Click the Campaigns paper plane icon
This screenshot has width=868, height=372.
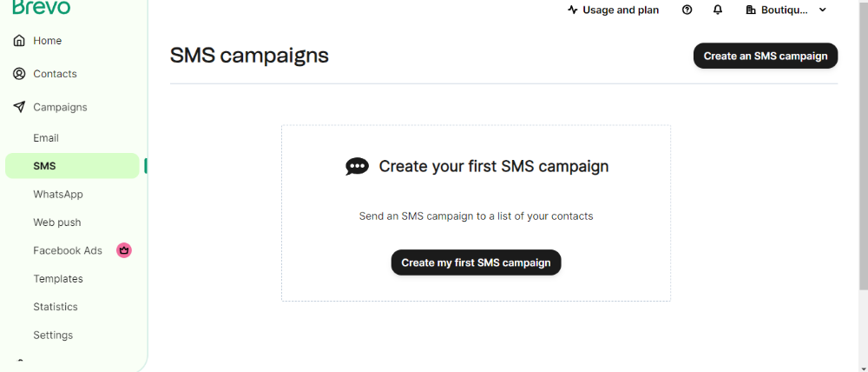pos(19,107)
